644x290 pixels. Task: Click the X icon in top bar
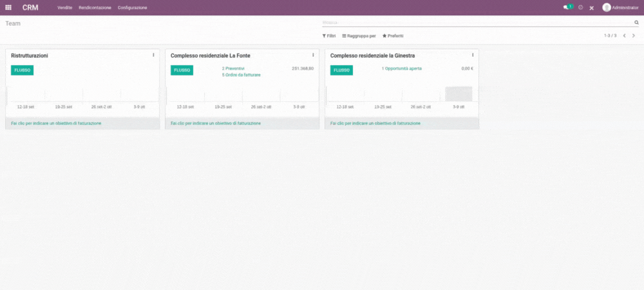pyautogui.click(x=592, y=8)
